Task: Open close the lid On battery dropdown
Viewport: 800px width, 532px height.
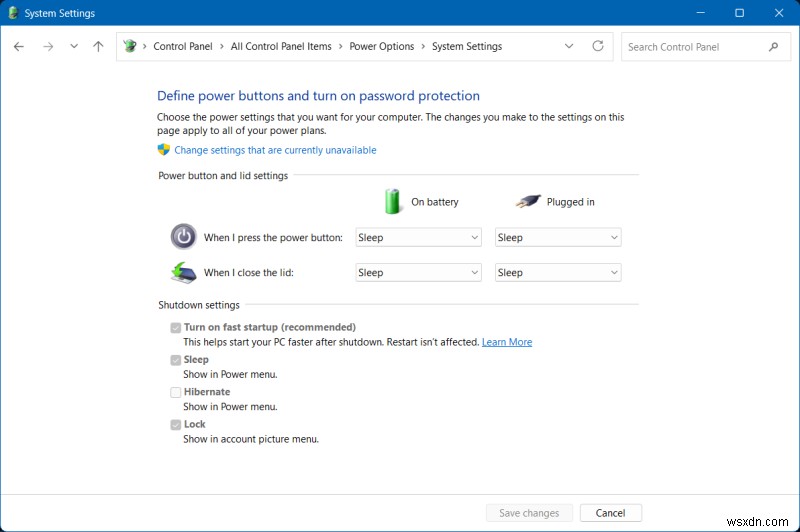Action: tap(418, 272)
